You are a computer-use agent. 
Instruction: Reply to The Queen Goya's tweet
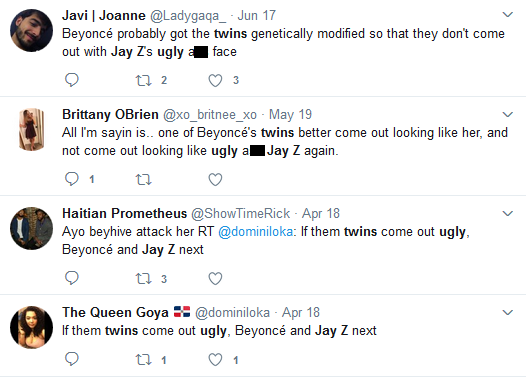point(71,359)
